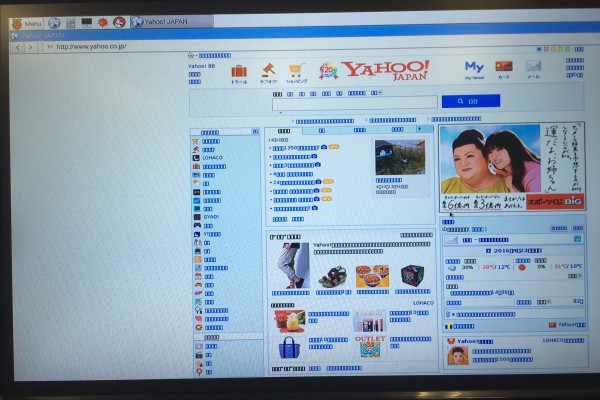Open the Mail envelope icon
The height and width of the screenshot is (400, 600).
533,69
